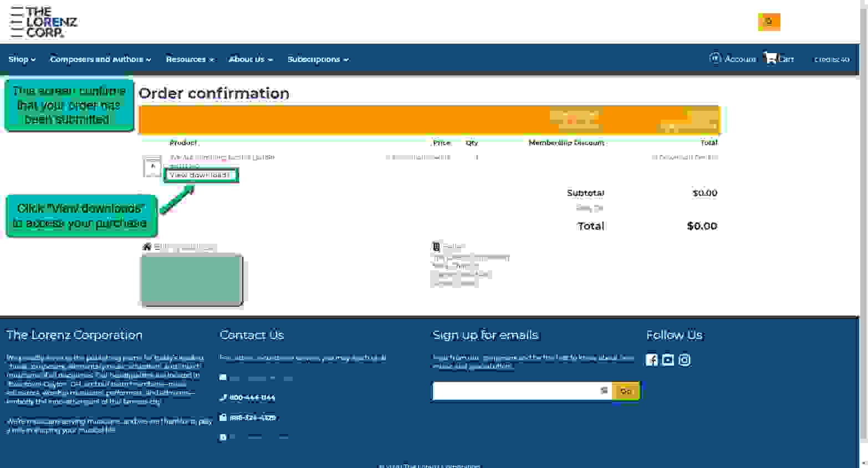This screenshot has height=468, width=868.
Task: Click the product thumbnail in the order row
Action: pyautogui.click(x=152, y=166)
